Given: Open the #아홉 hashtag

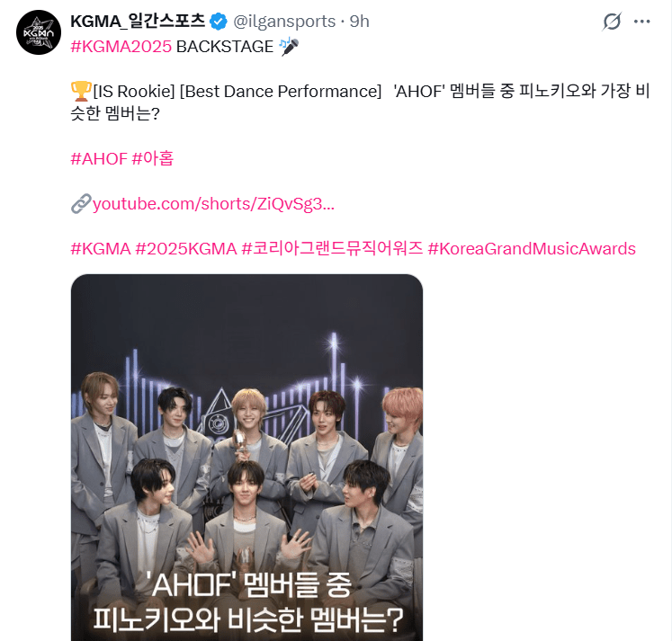Looking at the screenshot, I should [x=153, y=159].
